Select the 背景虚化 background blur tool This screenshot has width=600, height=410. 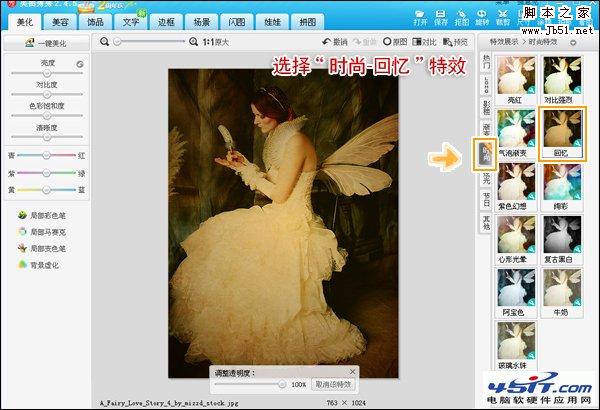click(38, 265)
